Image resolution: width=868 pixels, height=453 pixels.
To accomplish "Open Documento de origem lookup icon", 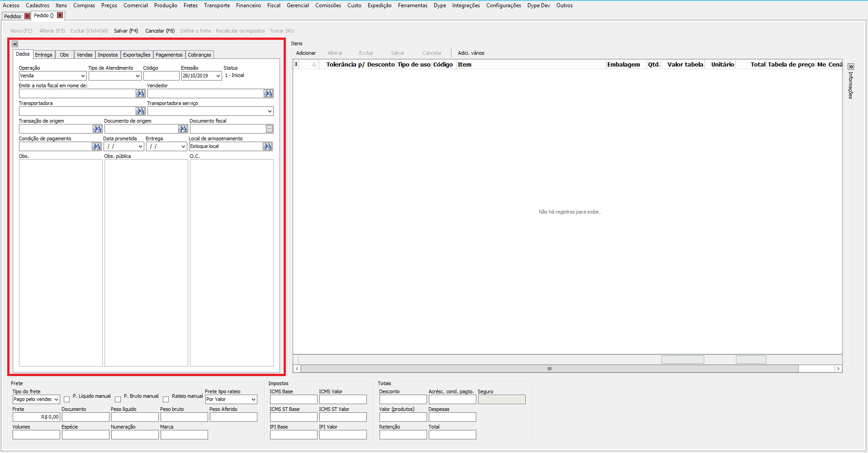I will (x=183, y=129).
